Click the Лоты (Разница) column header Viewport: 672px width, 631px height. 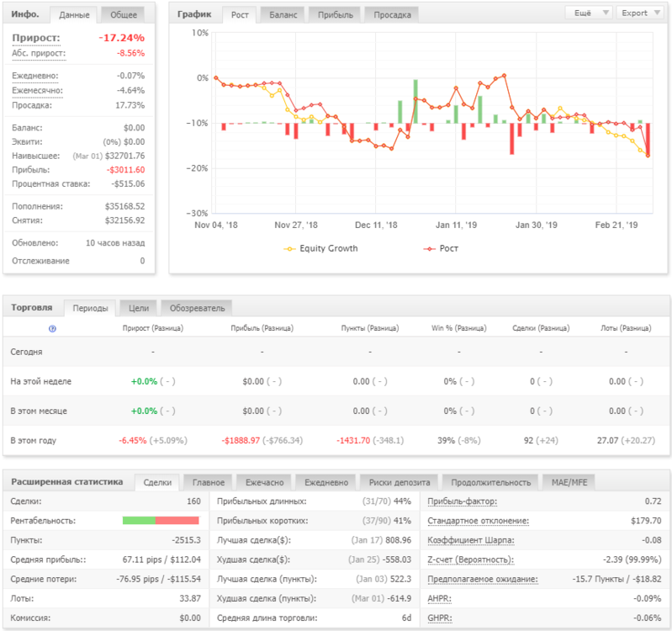click(x=626, y=328)
